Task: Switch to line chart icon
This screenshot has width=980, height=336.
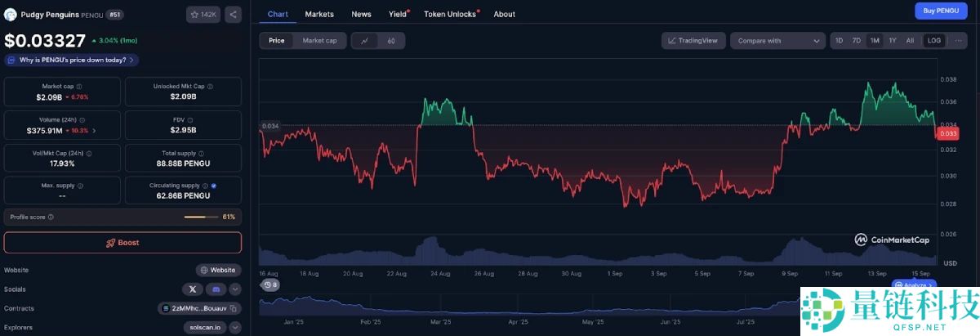Action: pos(364,41)
